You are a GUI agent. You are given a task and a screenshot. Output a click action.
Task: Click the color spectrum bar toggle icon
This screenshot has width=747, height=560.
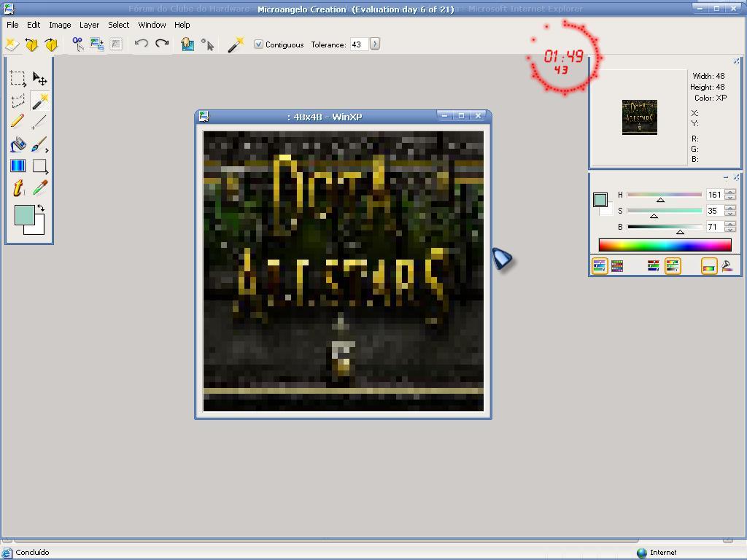(709, 266)
